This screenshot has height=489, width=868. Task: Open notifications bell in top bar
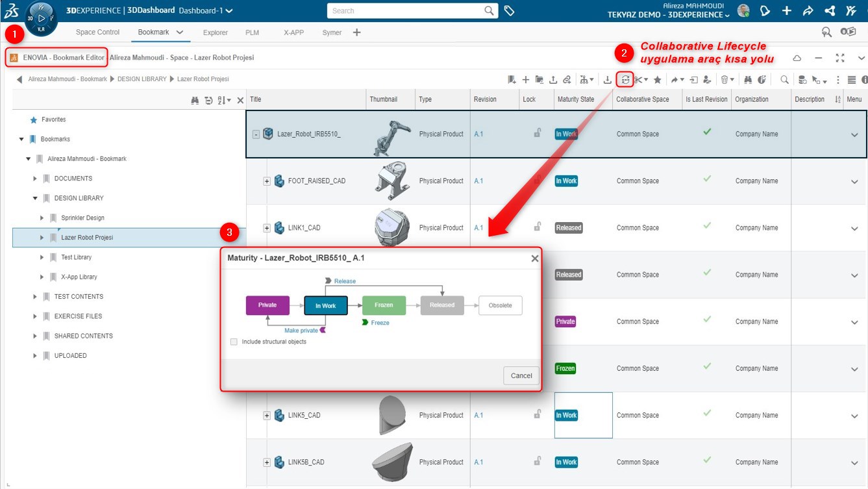[765, 11]
